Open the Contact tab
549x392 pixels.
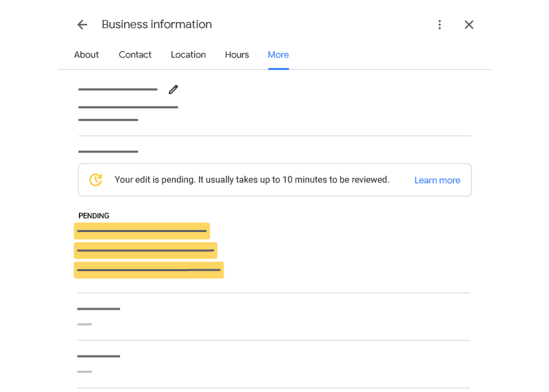point(135,55)
